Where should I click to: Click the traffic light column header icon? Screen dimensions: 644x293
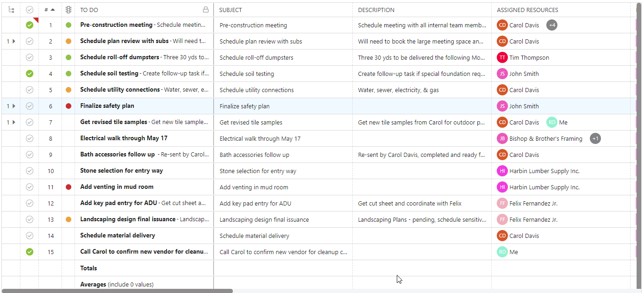click(69, 10)
